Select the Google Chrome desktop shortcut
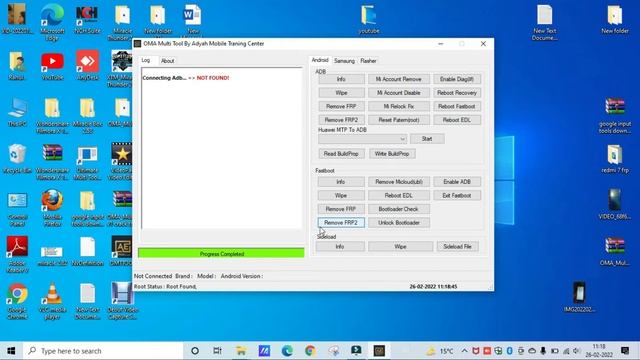640x360 pixels. (x=17, y=301)
